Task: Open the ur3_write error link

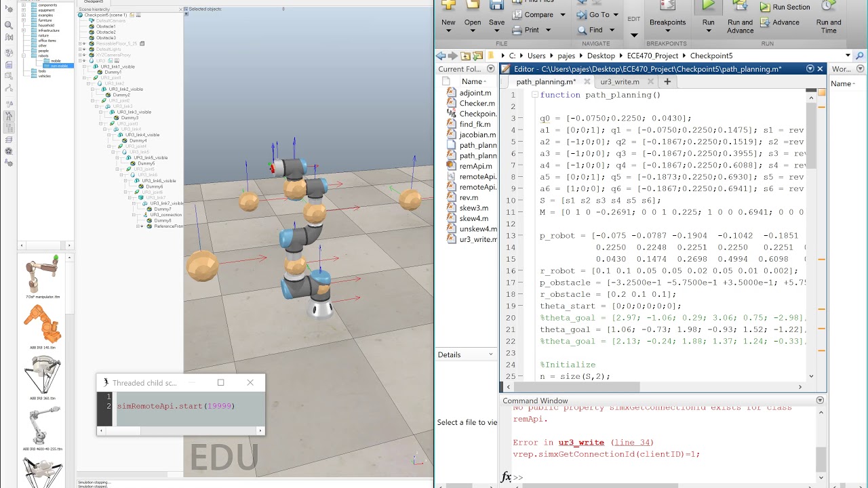Action: pos(581,443)
